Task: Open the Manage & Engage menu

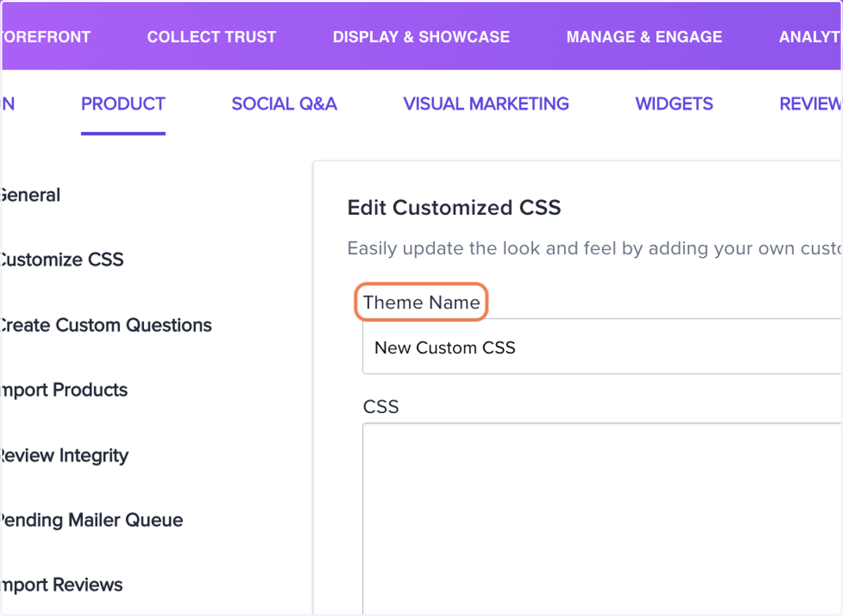Action: [x=644, y=37]
